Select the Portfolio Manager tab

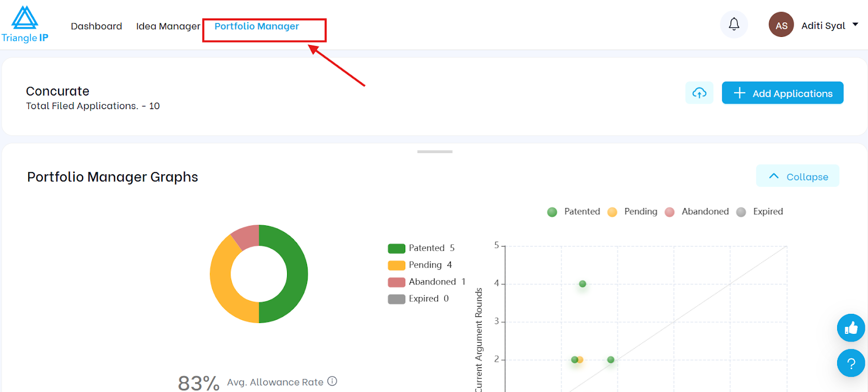(x=257, y=26)
